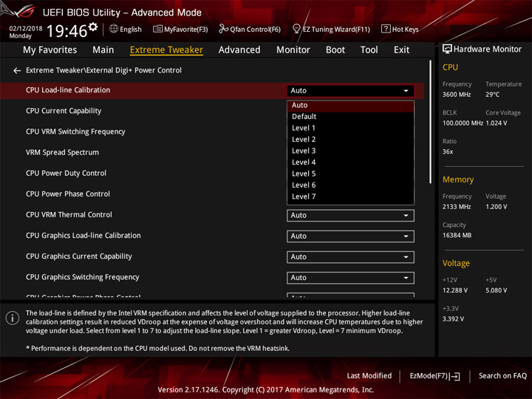Viewport: 532px width, 399px height.
Task: Click the Extreme Tweaker\External Digi+ Power Control path
Action: click(x=104, y=70)
